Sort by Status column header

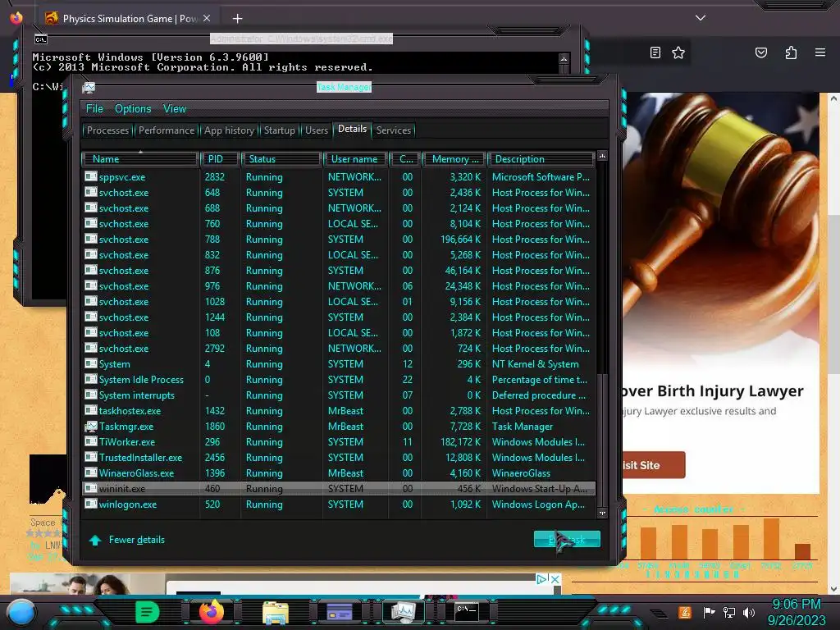pyautogui.click(x=282, y=159)
